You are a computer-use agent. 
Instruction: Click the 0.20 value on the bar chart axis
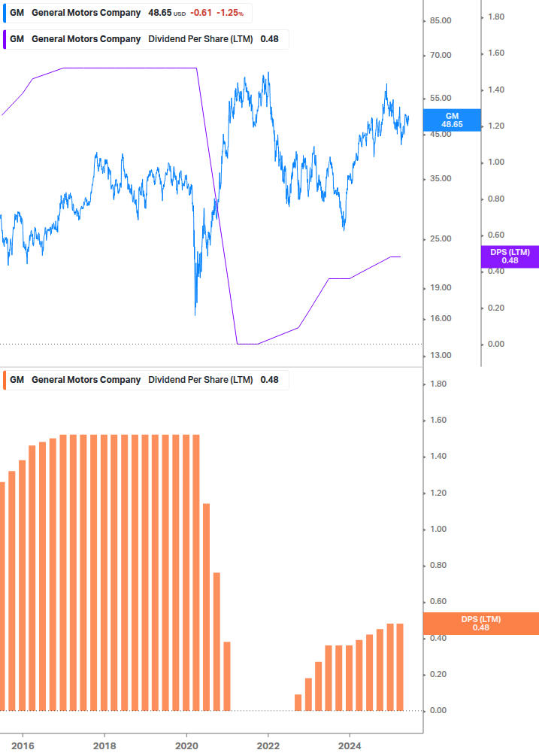coord(438,675)
